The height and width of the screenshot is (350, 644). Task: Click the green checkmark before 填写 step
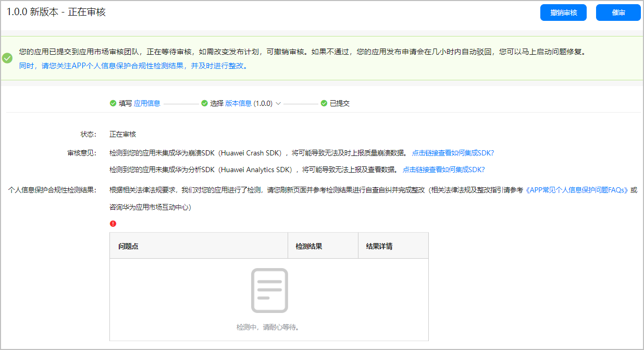click(x=113, y=103)
